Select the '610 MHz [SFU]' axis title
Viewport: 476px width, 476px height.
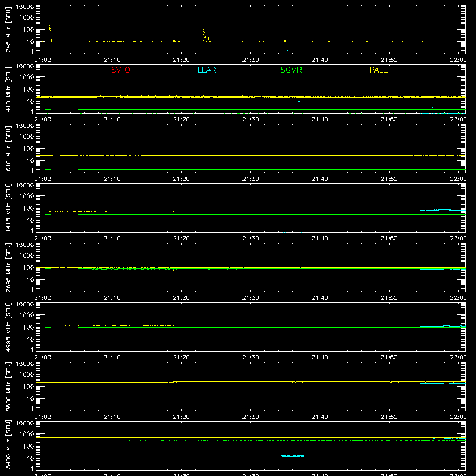coord(8,148)
